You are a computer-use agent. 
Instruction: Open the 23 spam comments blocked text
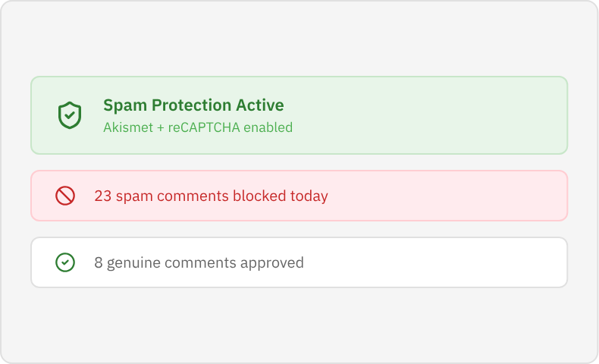[x=211, y=196]
